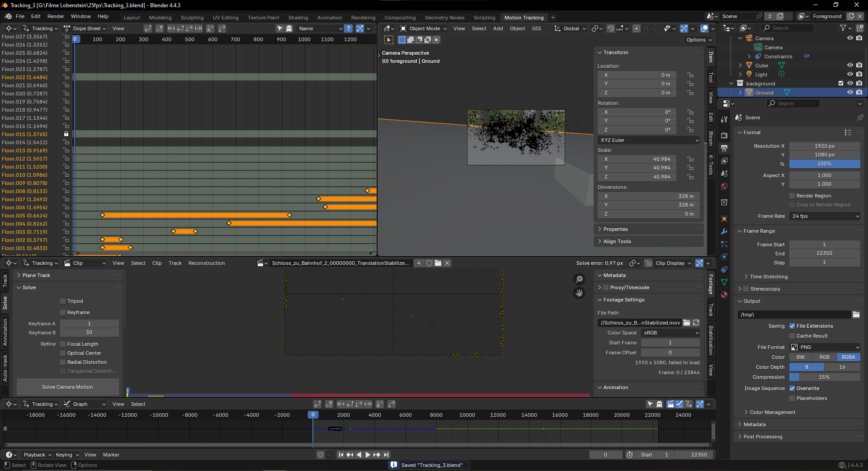The height and width of the screenshot is (471, 868).
Task: Click the Solve Camera Motion button
Action: (x=68, y=387)
